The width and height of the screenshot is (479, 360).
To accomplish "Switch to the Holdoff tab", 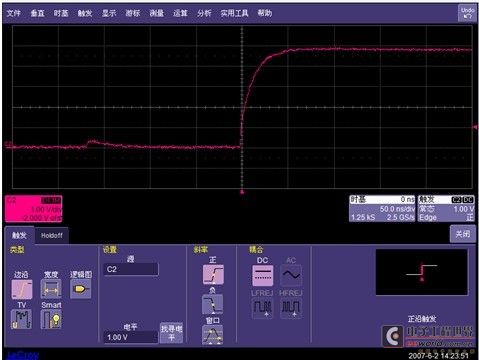I will (x=52, y=235).
